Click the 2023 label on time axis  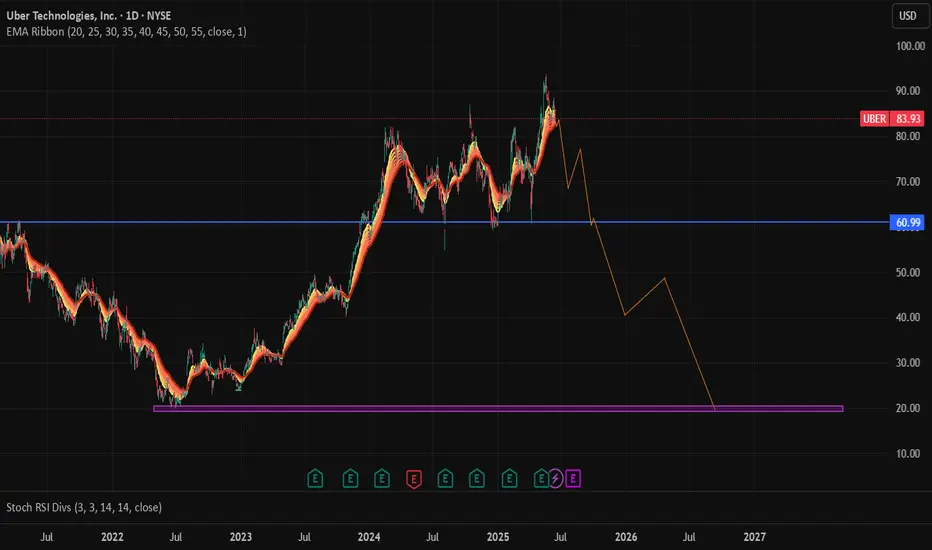[x=241, y=537]
